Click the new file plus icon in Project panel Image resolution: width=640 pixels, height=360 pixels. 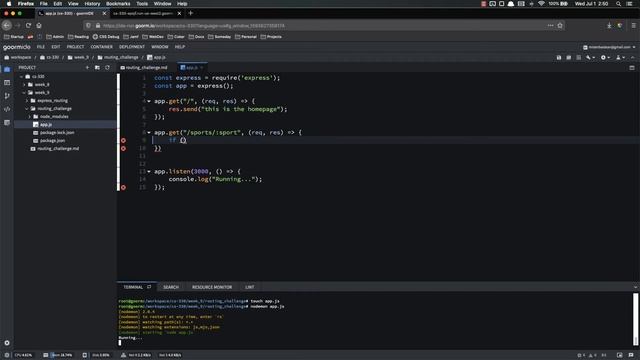pyautogui.click(x=87, y=67)
